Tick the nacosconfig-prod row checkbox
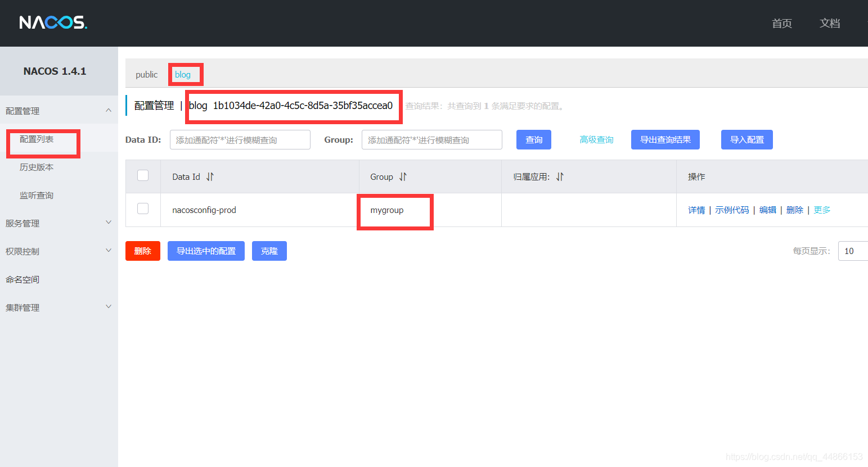Image resolution: width=868 pixels, height=467 pixels. 143,208
